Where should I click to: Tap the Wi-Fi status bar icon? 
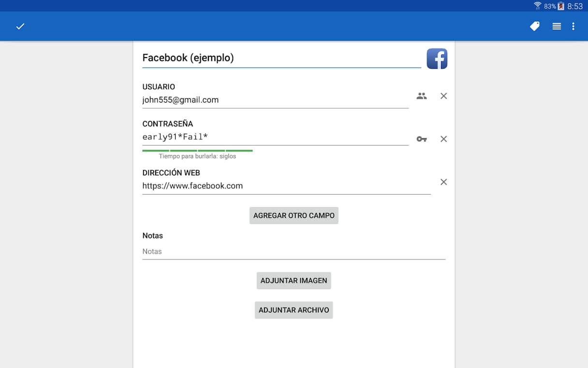pyautogui.click(x=537, y=6)
